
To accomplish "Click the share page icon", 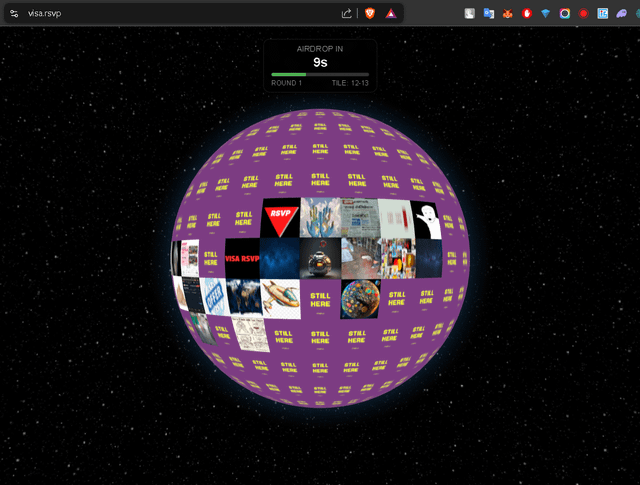I will tap(347, 14).
